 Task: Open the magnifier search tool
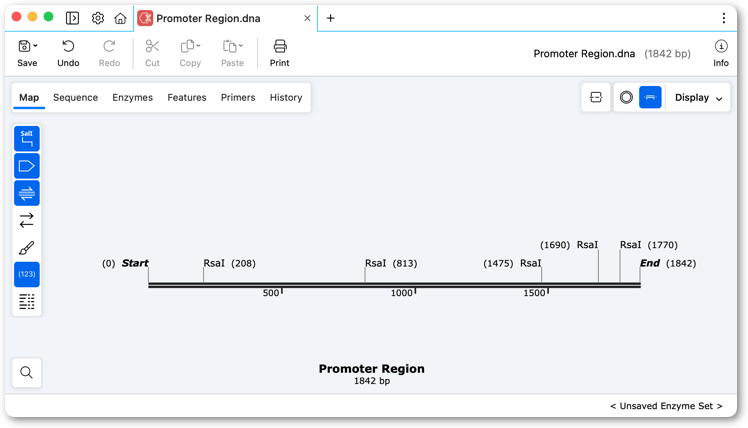[x=27, y=372]
